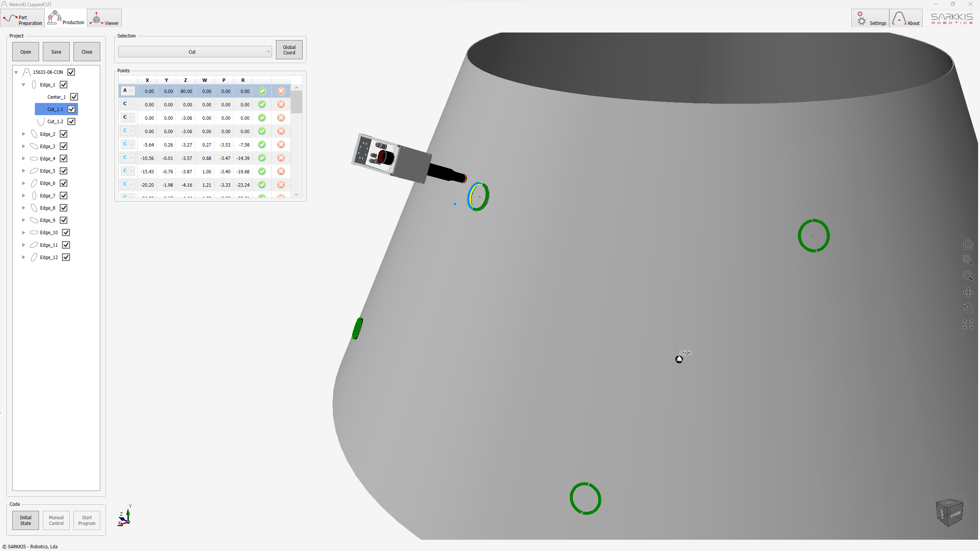The width and height of the screenshot is (980, 551).
Task: Click the XYZ axis triad
Action: (124, 516)
